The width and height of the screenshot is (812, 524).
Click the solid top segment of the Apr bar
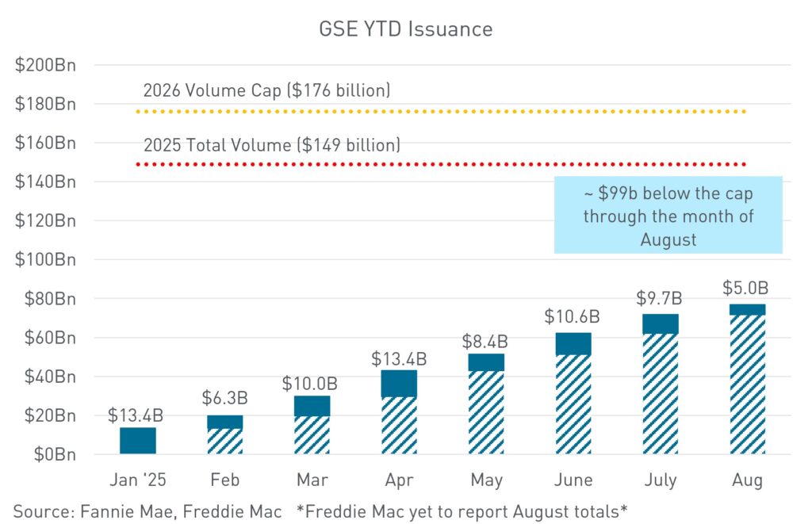pyautogui.click(x=400, y=384)
